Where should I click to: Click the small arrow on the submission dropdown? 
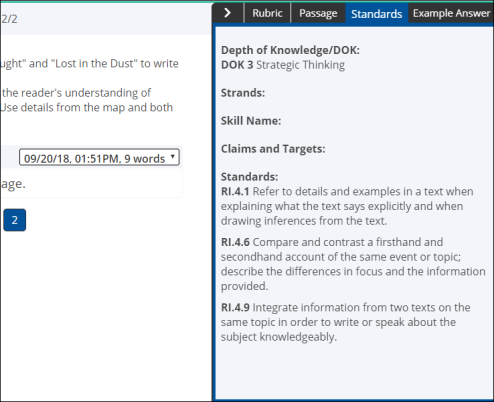pyautogui.click(x=173, y=156)
